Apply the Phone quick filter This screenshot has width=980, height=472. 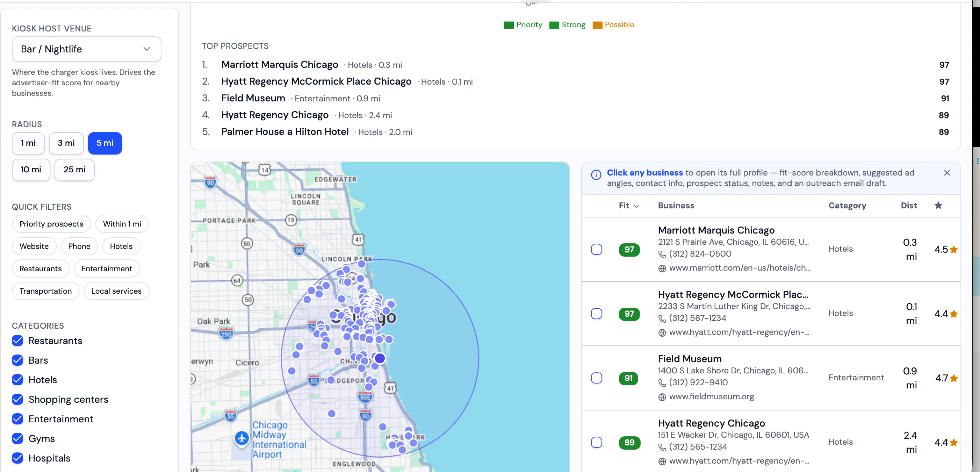coord(79,246)
